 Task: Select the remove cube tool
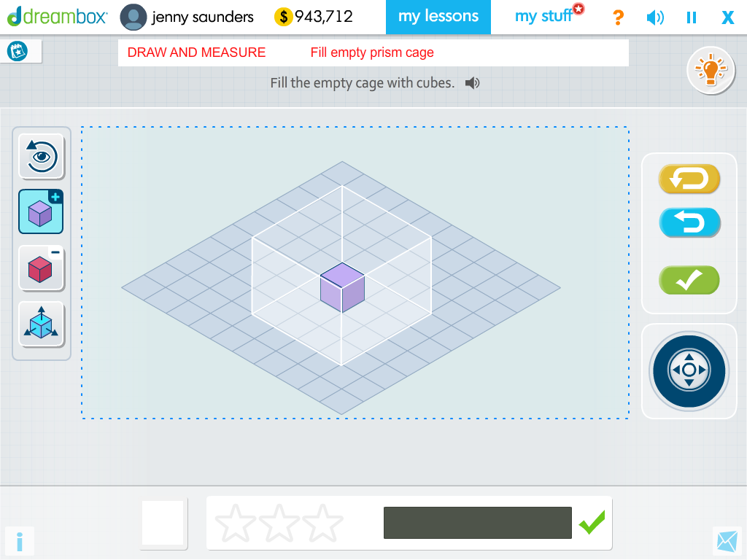(40, 268)
